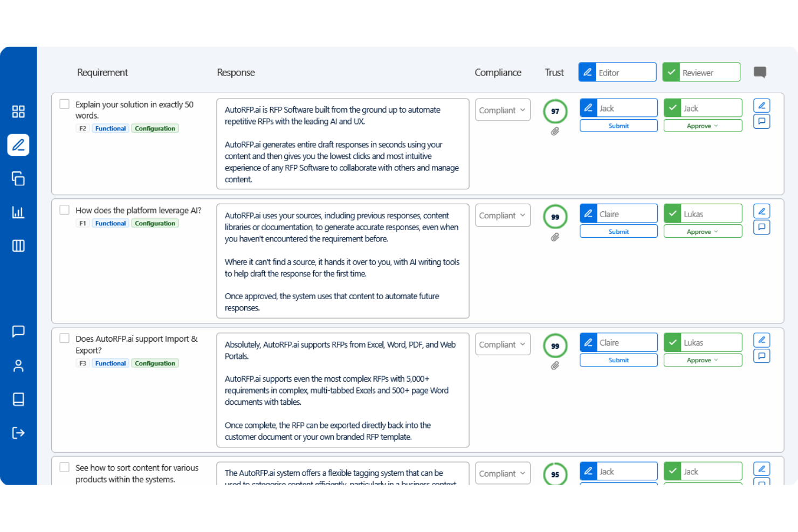Viewport: 798px width, 532px height.
Task: Click the Compliance column header
Action: (498, 73)
